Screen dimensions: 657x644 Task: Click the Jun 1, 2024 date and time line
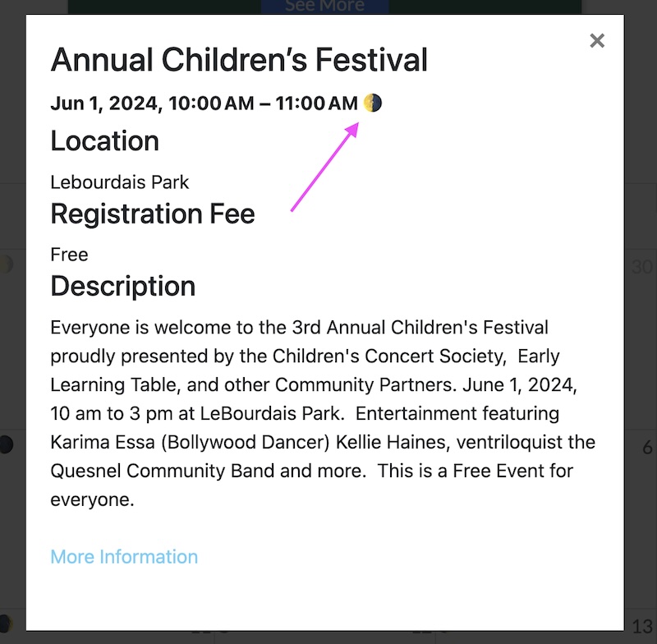[204, 103]
